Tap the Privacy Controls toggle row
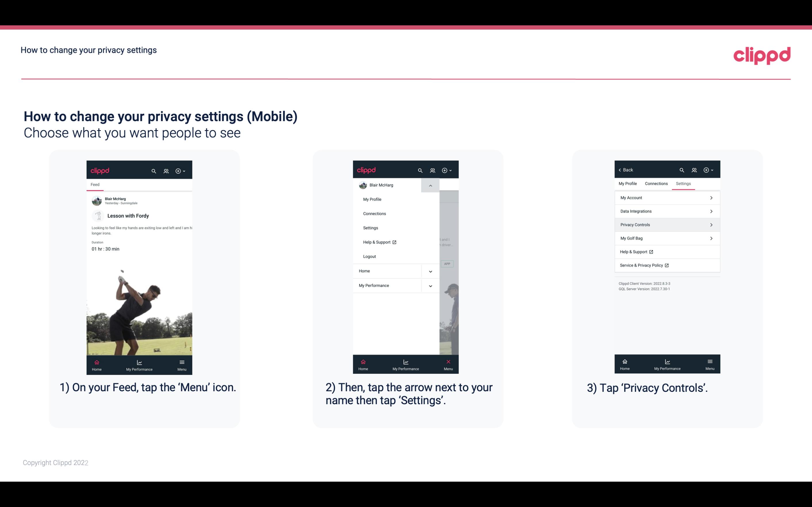This screenshot has height=507, width=812. 667,224
